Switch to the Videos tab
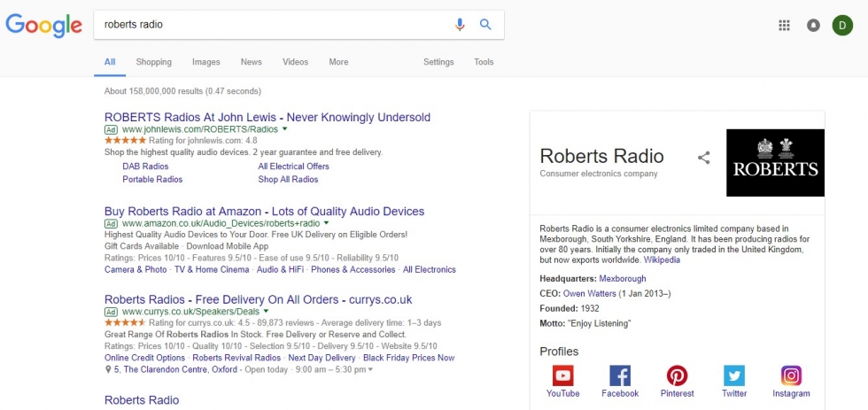The height and width of the screenshot is (410, 868). (x=296, y=62)
